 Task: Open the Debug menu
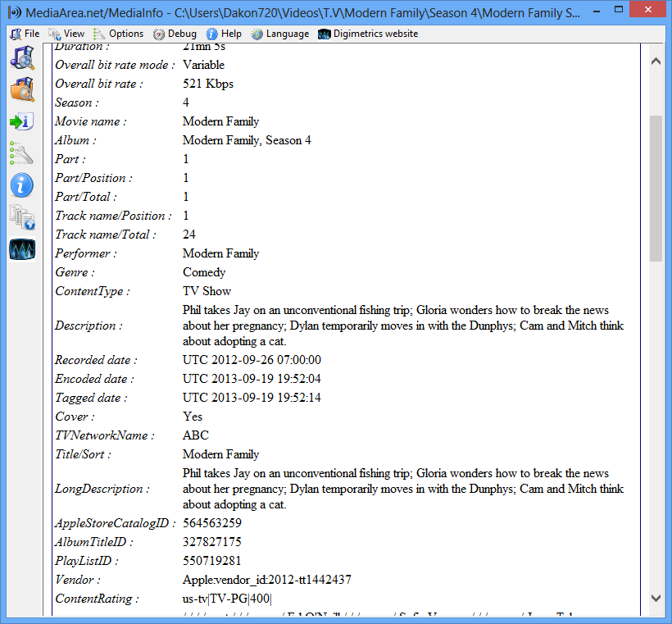(x=175, y=34)
